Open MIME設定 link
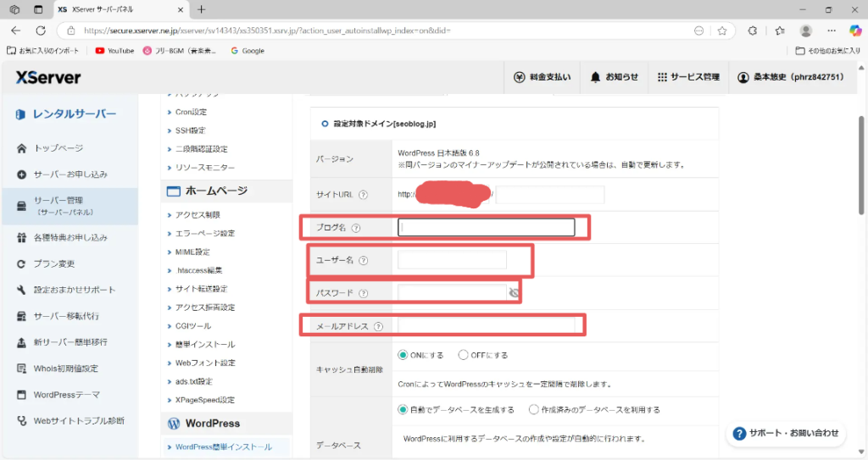Image resolution: width=868 pixels, height=460 pixels. pos(192,252)
